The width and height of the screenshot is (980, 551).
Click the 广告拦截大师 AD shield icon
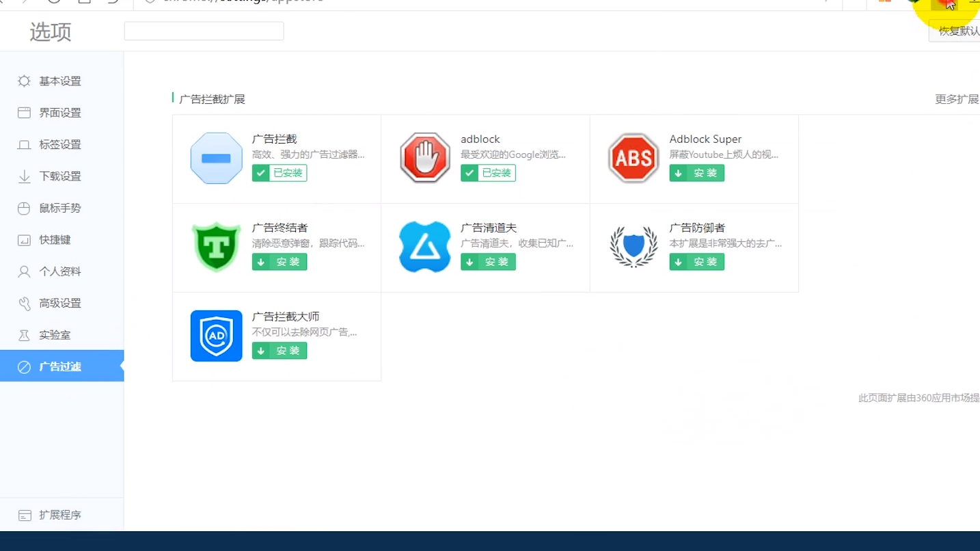(x=216, y=336)
